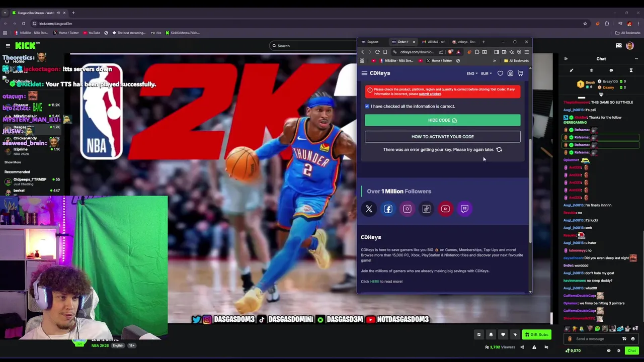Open the CDKeys account profile icon
The height and width of the screenshot is (362, 644).
[510, 73]
